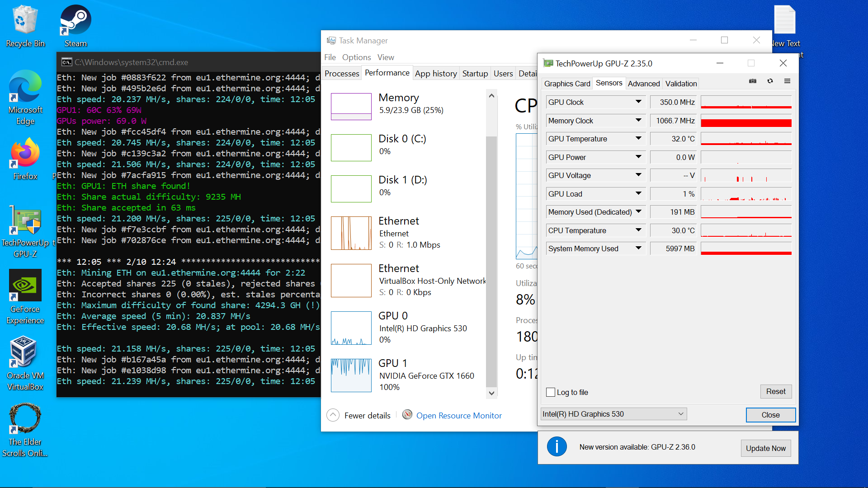The height and width of the screenshot is (488, 868).
Task: Launch Microsoft Edge from desktop
Action: (25, 97)
